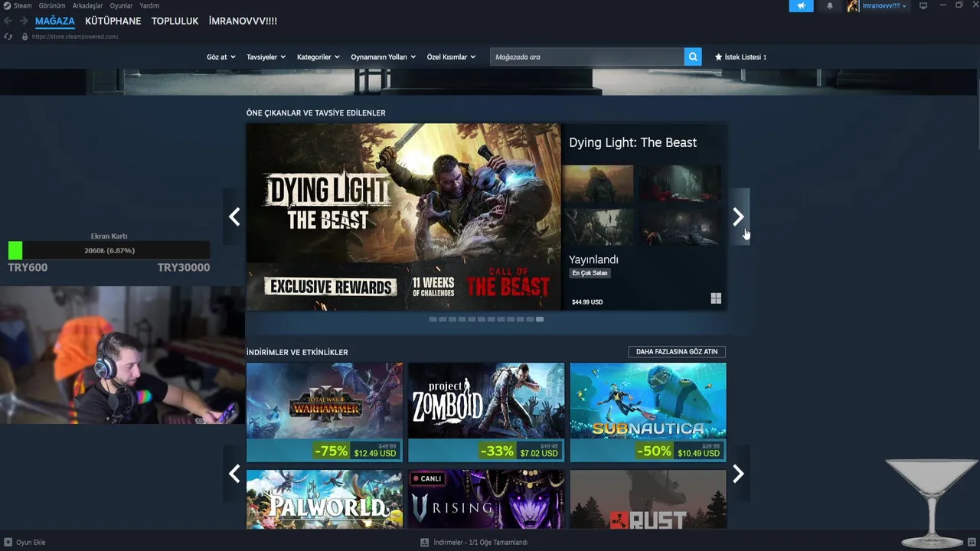Open İstek Listesi wishlist link
The height and width of the screenshot is (551, 980).
click(x=745, y=57)
